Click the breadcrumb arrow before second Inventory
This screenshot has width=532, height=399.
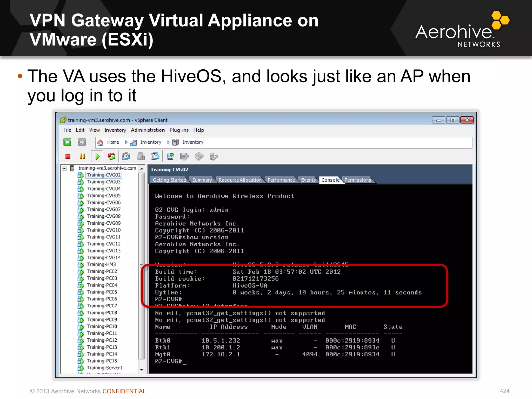tap(168, 142)
